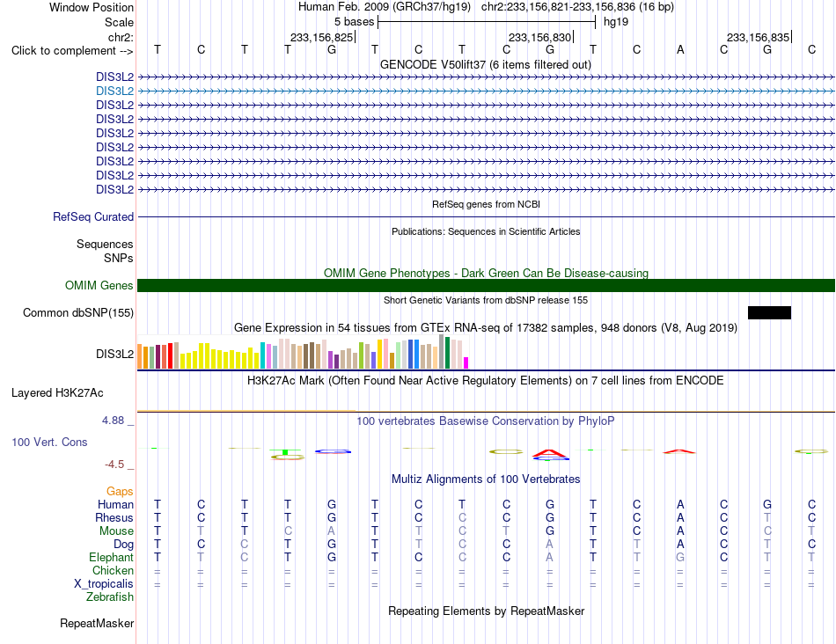Image resolution: width=836 pixels, height=644 pixels.
Task: Click the A base in the Human alignment row
Action: pos(680,504)
